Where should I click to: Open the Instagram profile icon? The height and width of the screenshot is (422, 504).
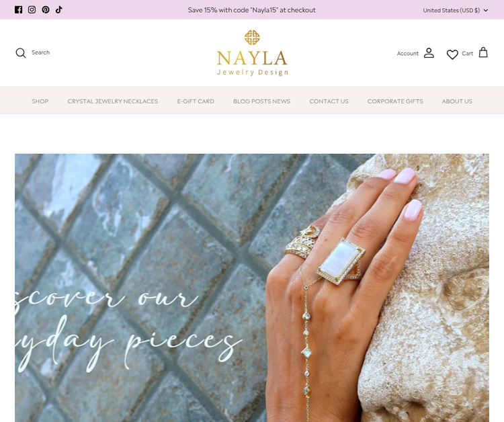[x=32, y=9]
